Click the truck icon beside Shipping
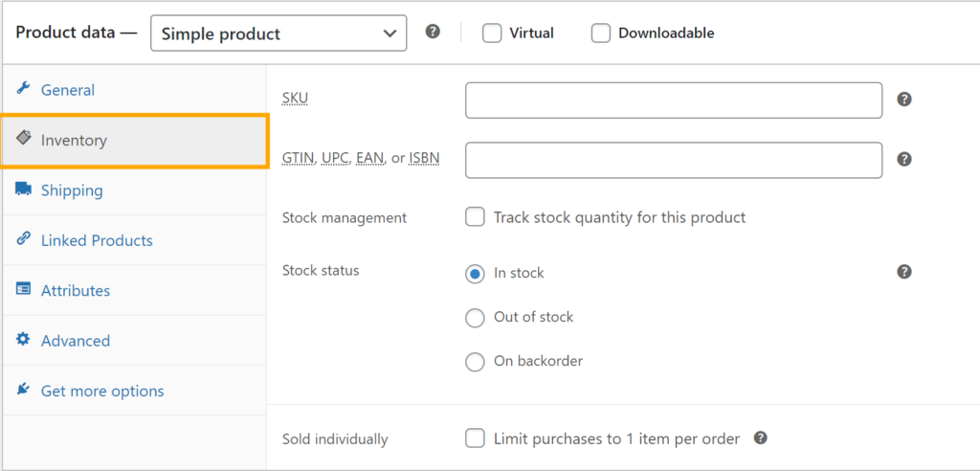The width and height of the screenshot is (980, 471). 24,190
